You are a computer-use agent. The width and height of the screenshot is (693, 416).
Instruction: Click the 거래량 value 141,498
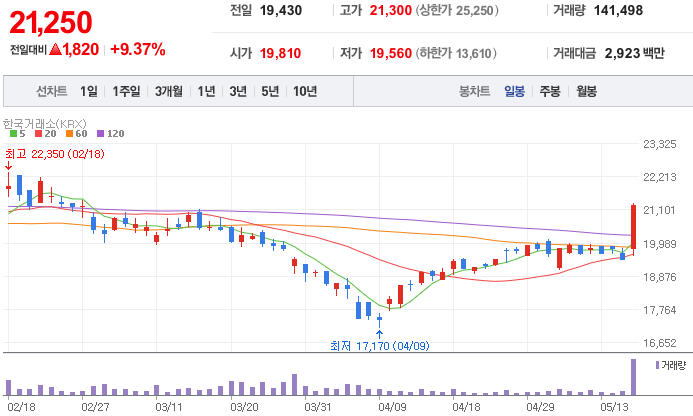618,10
